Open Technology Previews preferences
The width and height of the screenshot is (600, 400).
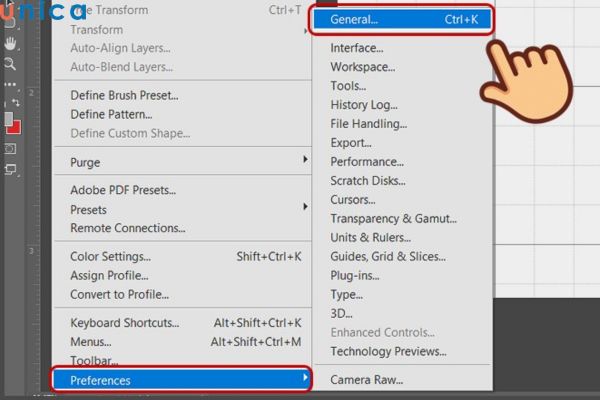click(x=402, y=351)
